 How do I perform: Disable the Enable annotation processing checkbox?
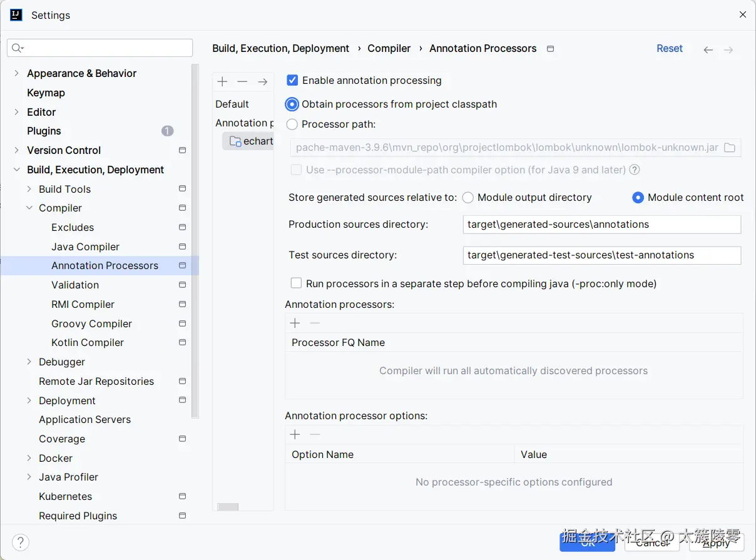click(292, 80)
